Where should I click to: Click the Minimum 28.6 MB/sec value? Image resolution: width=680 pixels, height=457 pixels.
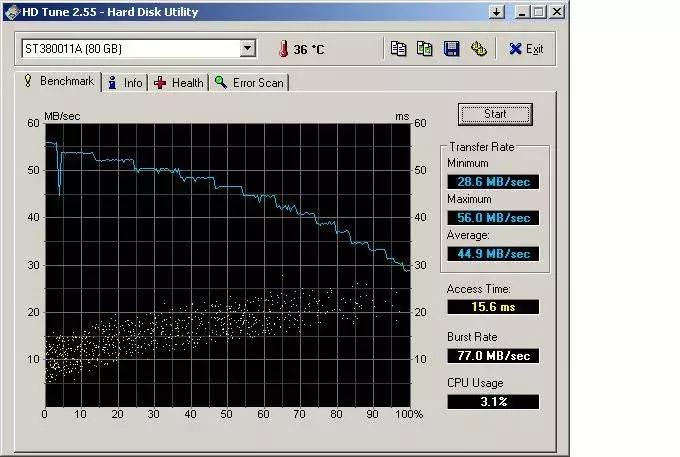click(x=493, y=182)
